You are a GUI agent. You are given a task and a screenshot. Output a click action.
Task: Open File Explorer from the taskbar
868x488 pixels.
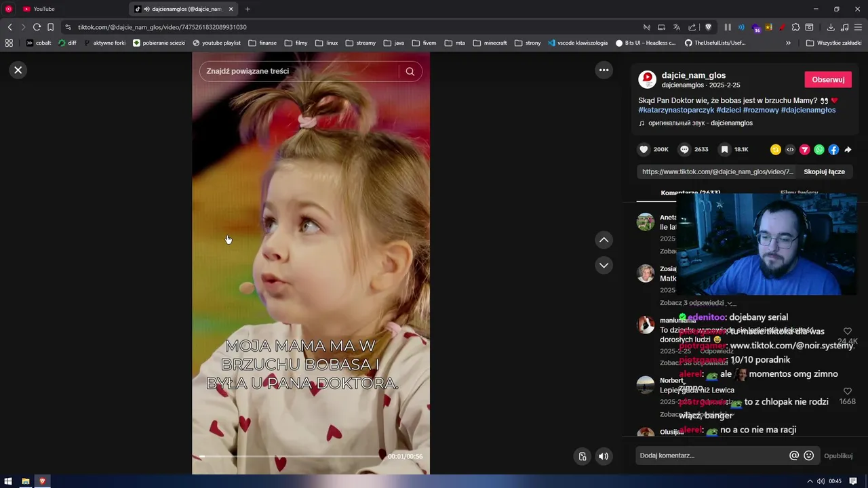pyautogui.click(x=26, y=481)
